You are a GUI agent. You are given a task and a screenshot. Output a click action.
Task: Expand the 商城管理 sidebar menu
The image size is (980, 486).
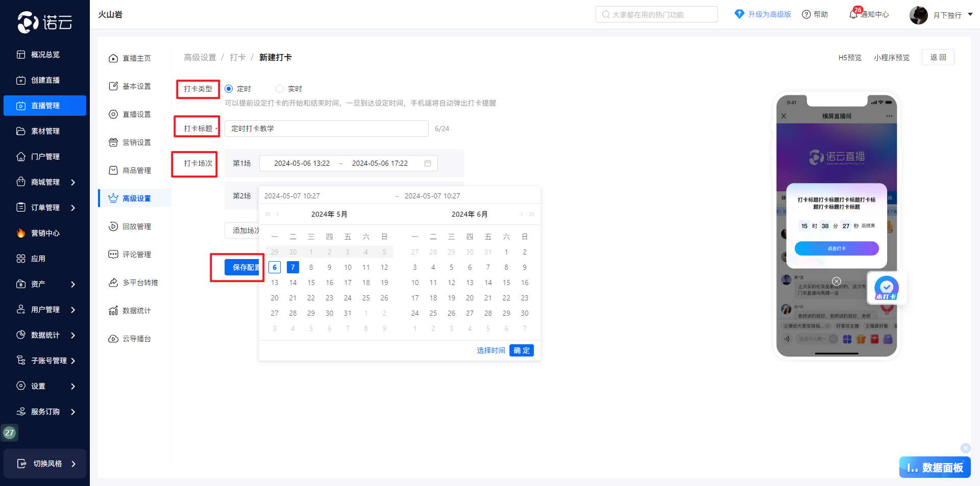[73, 182]
